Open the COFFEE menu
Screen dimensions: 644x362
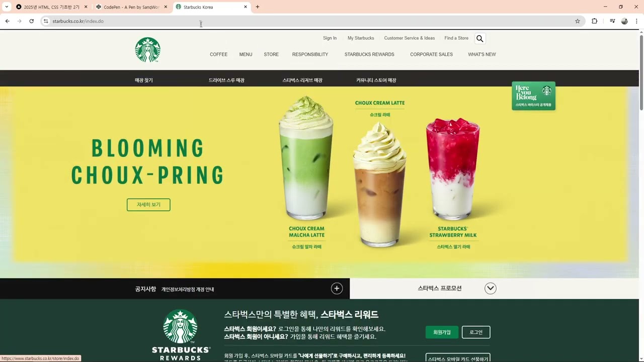coord(218,54)
